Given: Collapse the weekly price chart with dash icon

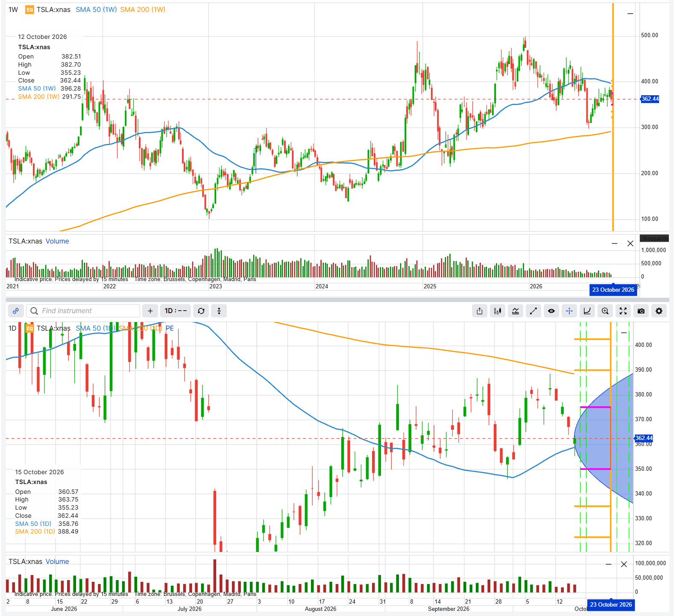Looking at the screenshot, I should click(x=630, y=14).
